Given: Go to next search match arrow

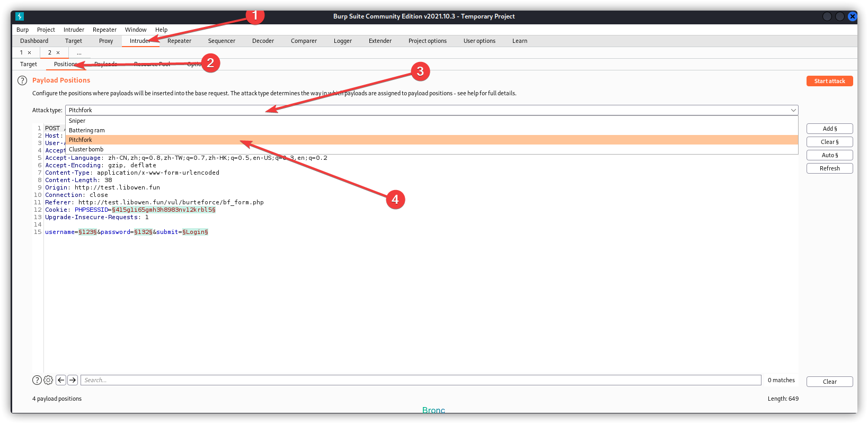Looking at the screenshot, I should click(73, 380).
